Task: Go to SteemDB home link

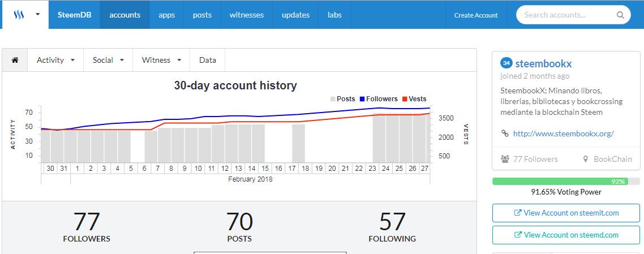Action: click(74, 15)
